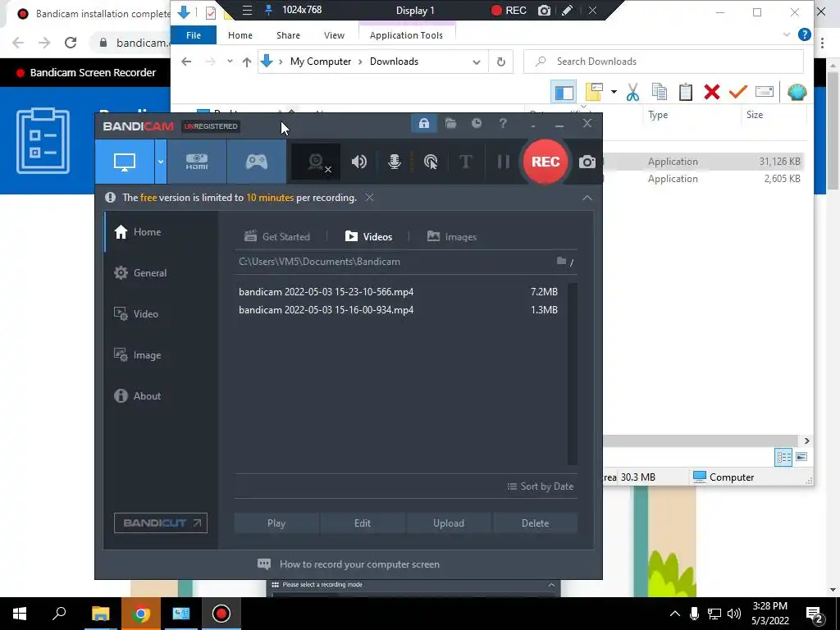Open File tab in Explorer ribbon

(x=194, y=35)
